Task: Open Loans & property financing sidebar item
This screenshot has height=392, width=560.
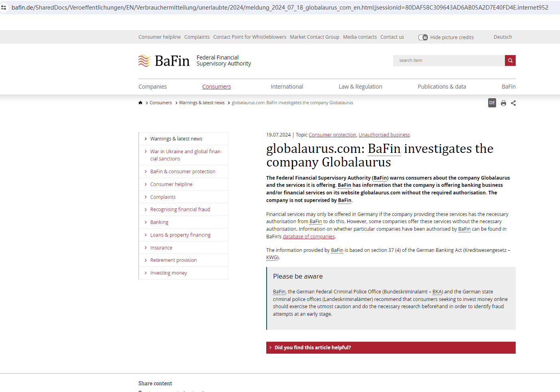Action: click(x=180, y=235)
